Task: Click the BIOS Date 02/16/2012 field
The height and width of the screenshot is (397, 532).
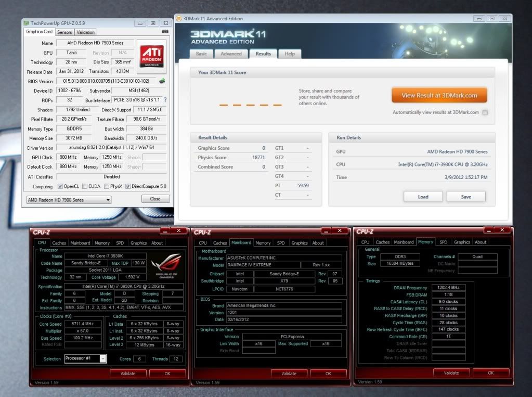Action: click(283, 319)
